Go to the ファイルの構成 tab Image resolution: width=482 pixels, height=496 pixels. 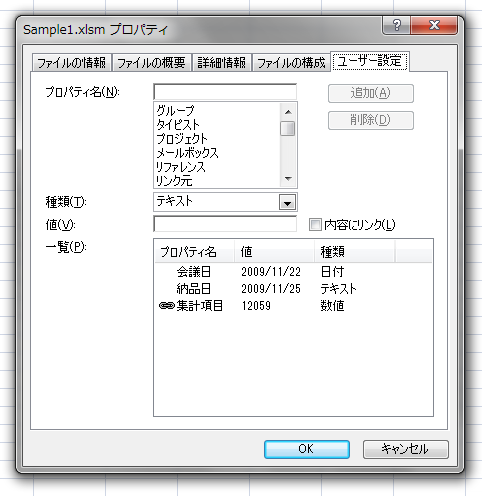[x=291, y=63]
